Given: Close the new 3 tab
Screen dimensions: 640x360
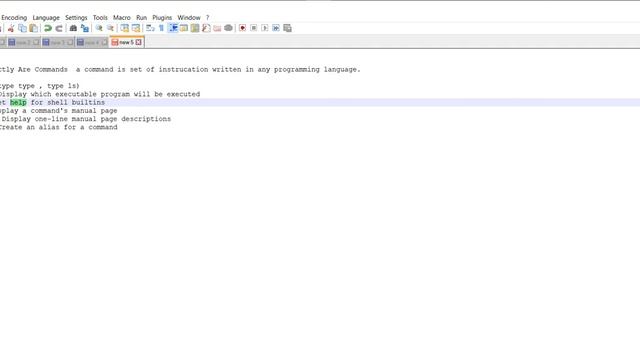Looking at the screenshot, I should tap(70, 42).
